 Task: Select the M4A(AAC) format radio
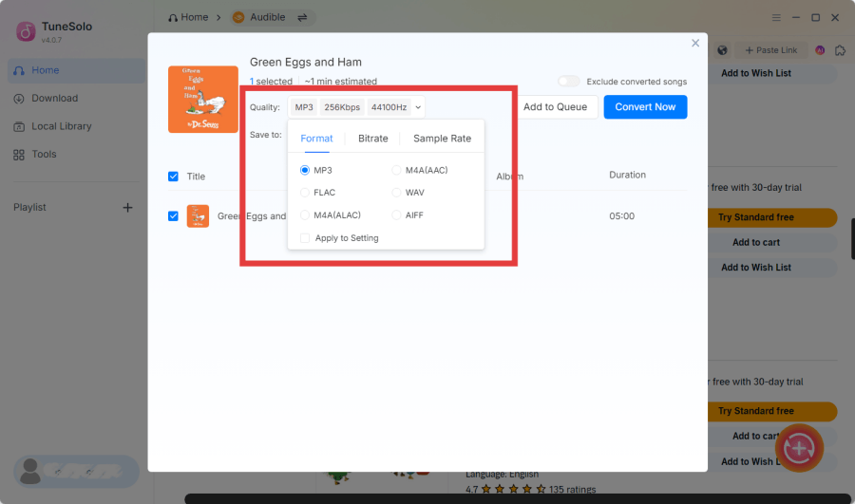tap(396, 171)
